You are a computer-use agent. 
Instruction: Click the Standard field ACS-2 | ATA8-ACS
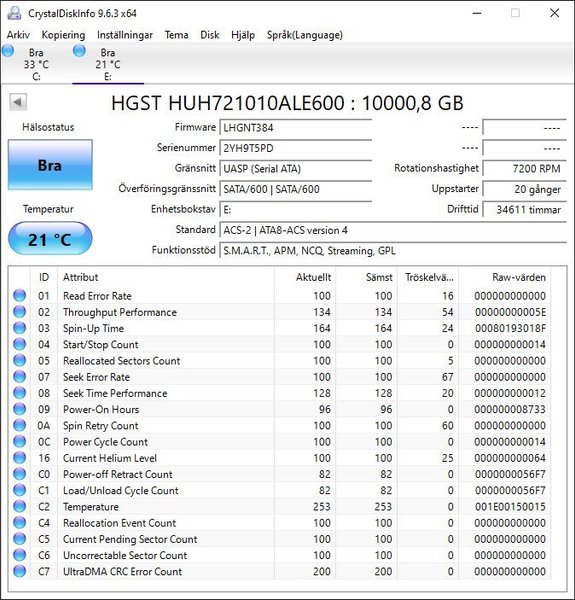[x=393, y=230]
